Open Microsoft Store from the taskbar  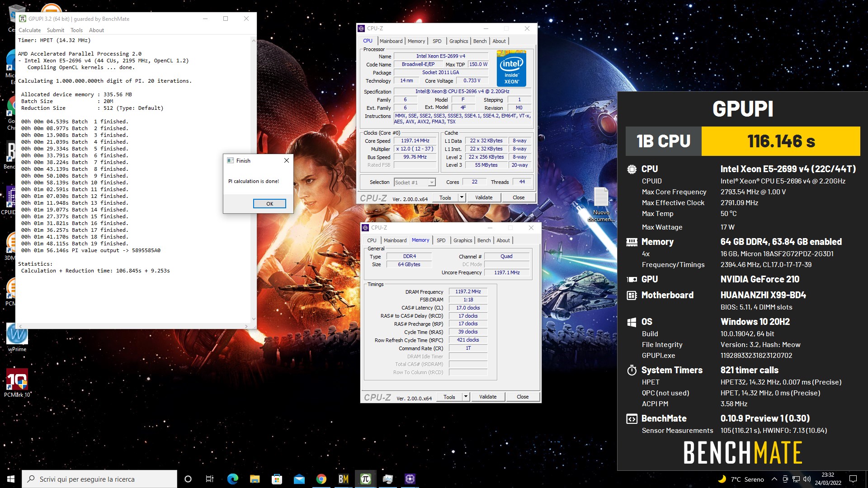tap(277, 479)
